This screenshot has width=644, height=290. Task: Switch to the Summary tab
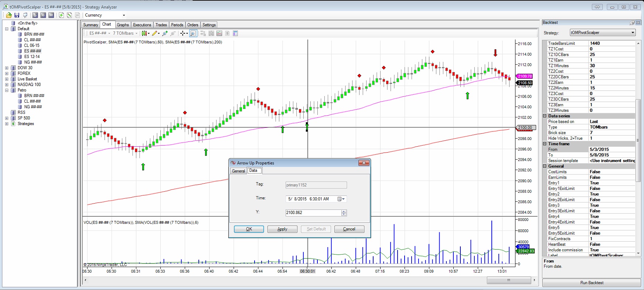[x=91, y=25]
